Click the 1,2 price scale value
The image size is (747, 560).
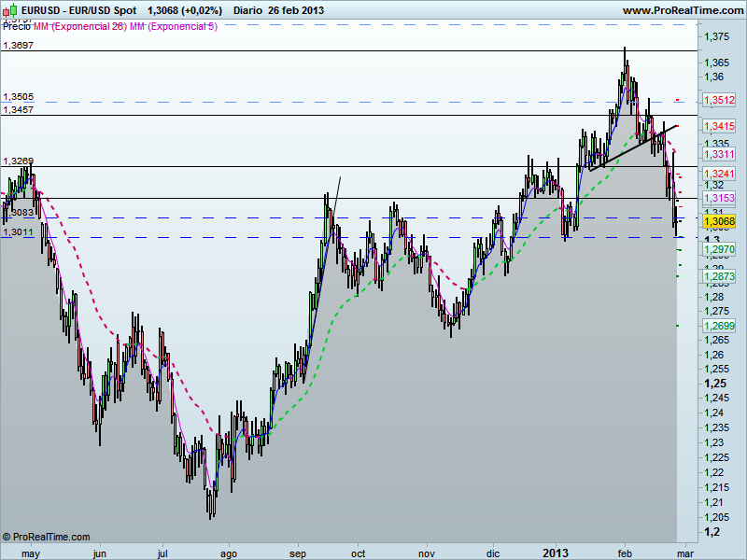pos(712,532)
